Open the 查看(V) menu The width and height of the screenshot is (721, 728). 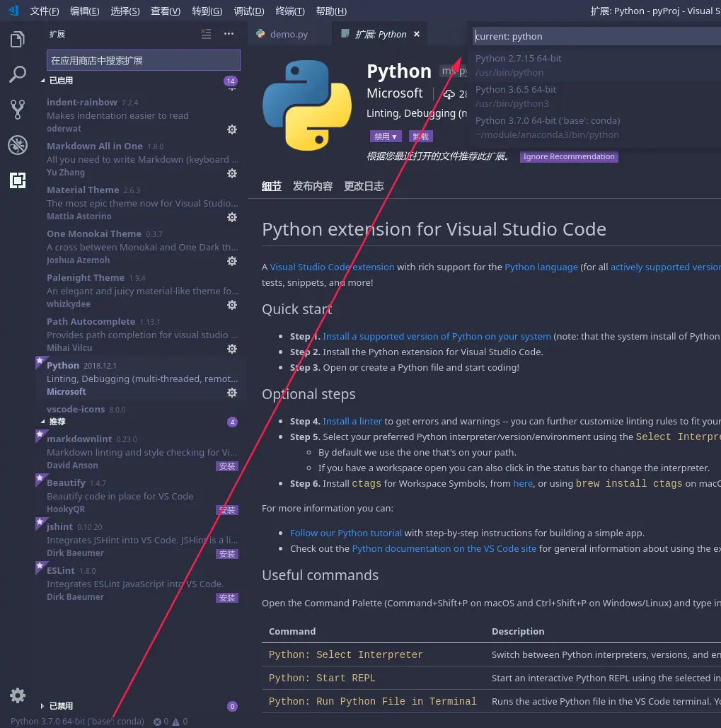166,11
